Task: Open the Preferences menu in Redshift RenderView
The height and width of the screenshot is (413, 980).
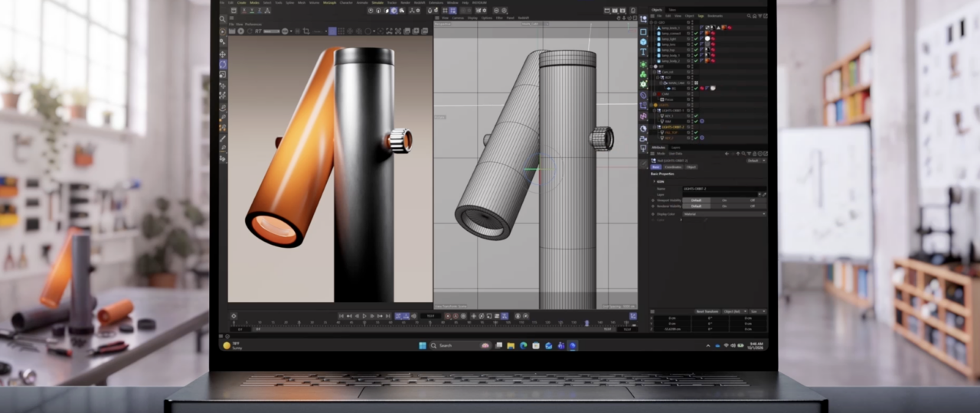Action: pyautogui.click(x=253, y=24)
